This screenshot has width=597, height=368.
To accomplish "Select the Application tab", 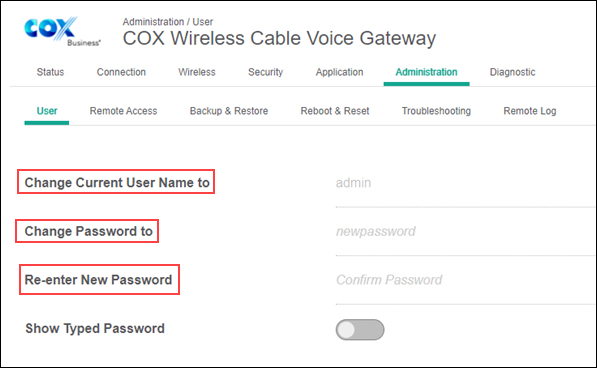I will [x=339, y=72].
